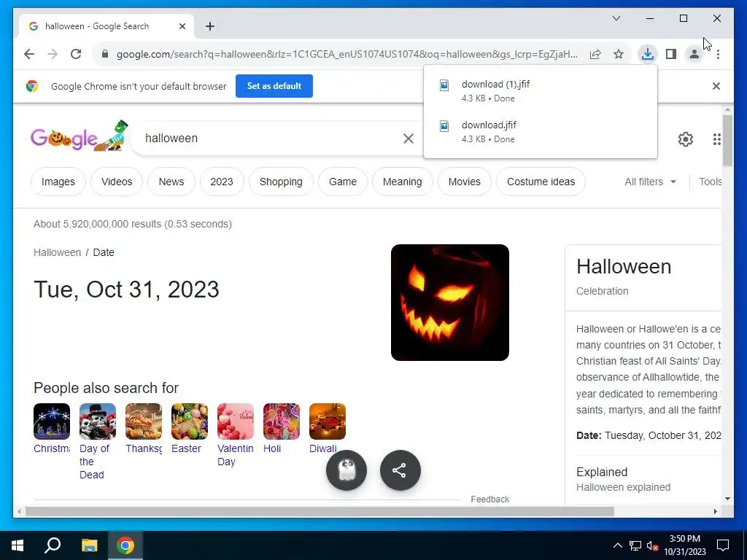747x560 pixels.
Task: Open download (1).jfif from downloads list
Action: [541, 90]
